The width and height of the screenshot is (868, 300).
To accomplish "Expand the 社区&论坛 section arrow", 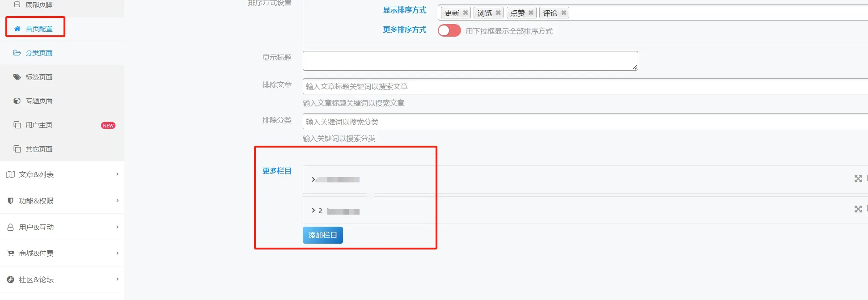I will pos(117,279).
